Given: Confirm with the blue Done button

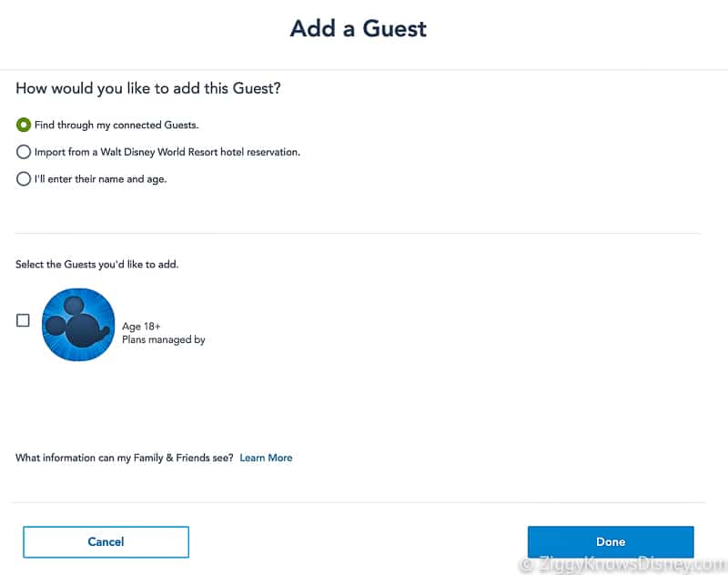Looking at the screenshot, I should tap(611, 541).
